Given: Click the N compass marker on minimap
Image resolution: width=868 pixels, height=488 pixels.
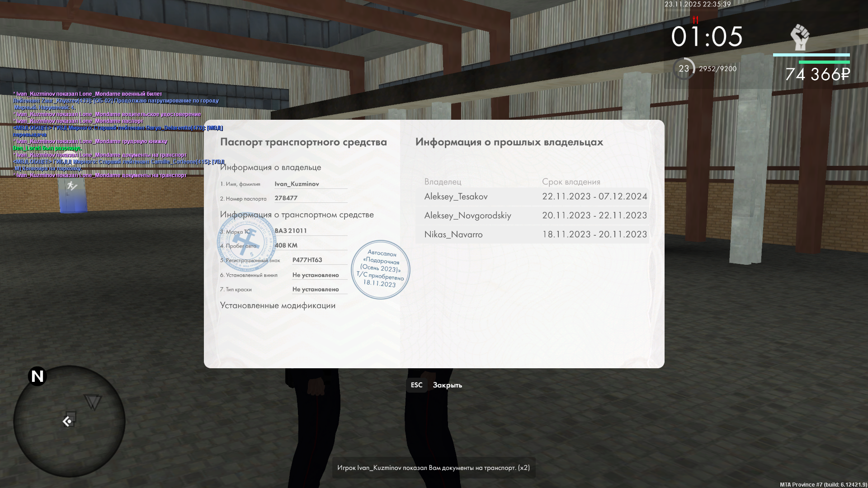Looking at the screenshot, I should point(37,376).
